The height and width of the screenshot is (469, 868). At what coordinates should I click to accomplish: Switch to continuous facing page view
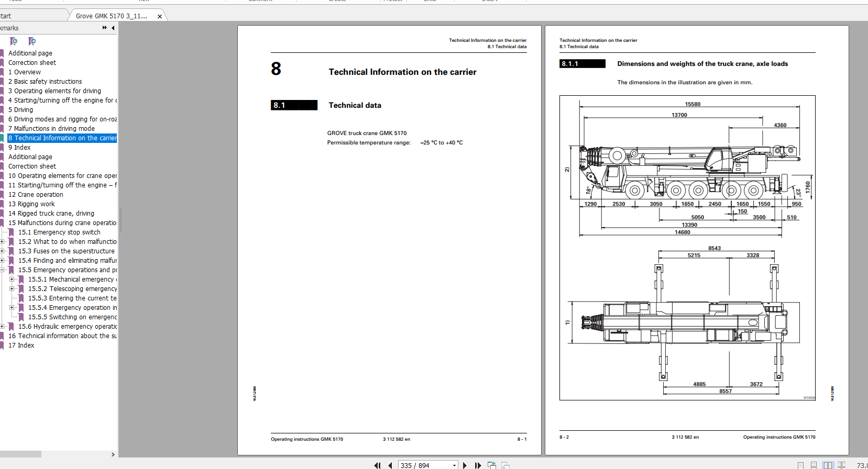point(842,465)
